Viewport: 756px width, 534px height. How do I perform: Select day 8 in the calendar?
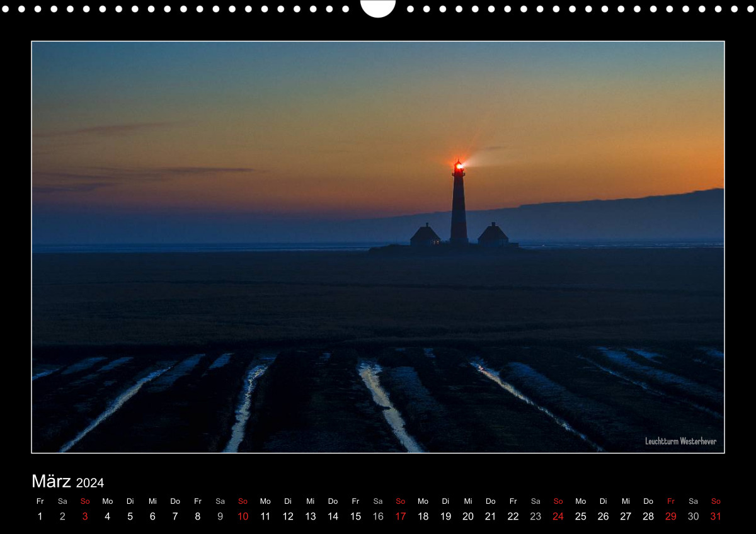[x=198, y=516]
